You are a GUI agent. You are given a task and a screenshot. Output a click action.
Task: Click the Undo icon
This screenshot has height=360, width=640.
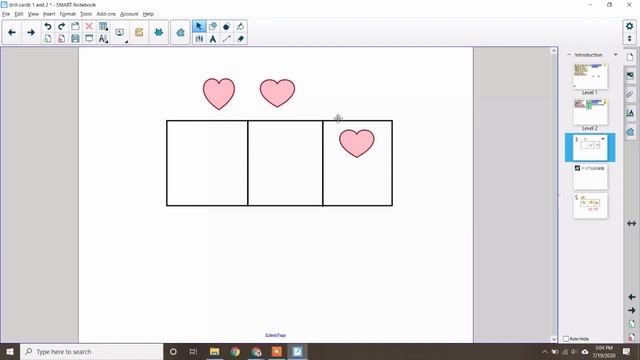click(x=48, y=27)
